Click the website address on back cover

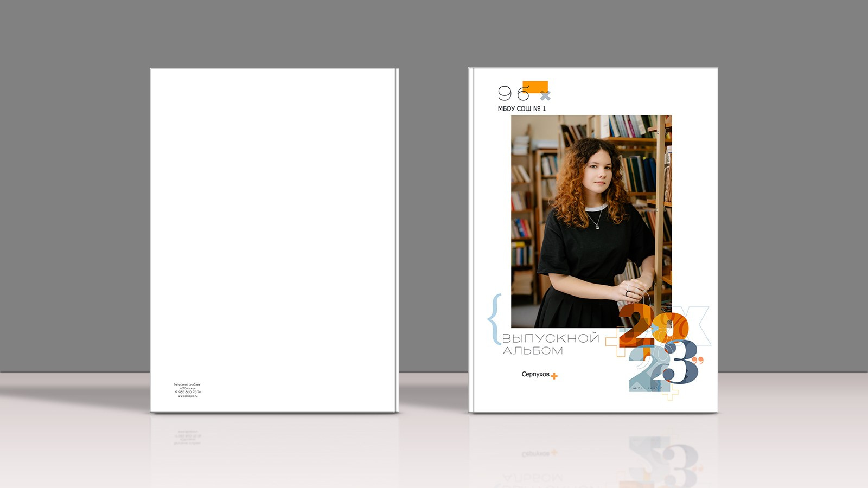pos(188,396)
